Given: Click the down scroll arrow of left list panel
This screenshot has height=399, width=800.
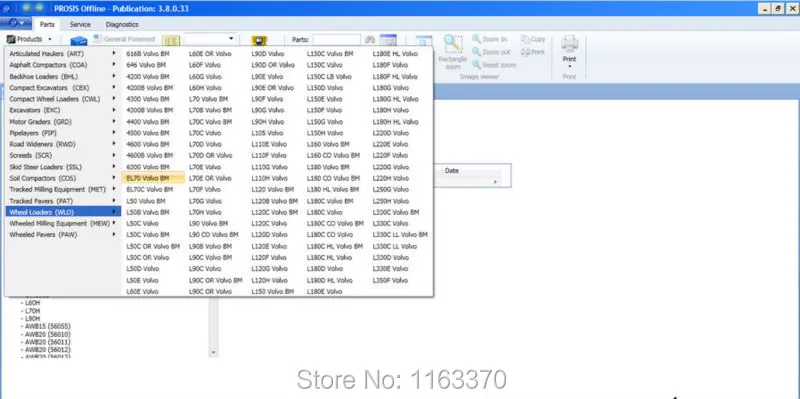Looking at the screenshot, I should tap(214, 352).
